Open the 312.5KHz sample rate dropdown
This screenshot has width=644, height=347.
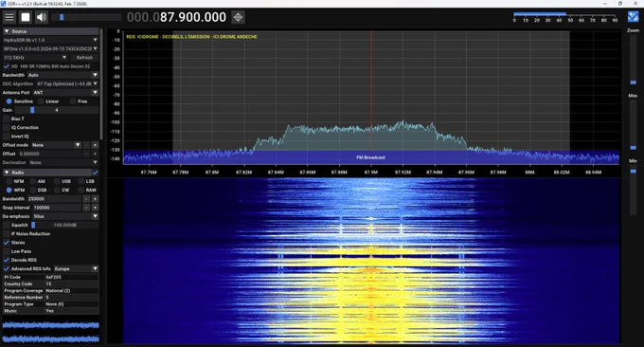pos(35,58)
